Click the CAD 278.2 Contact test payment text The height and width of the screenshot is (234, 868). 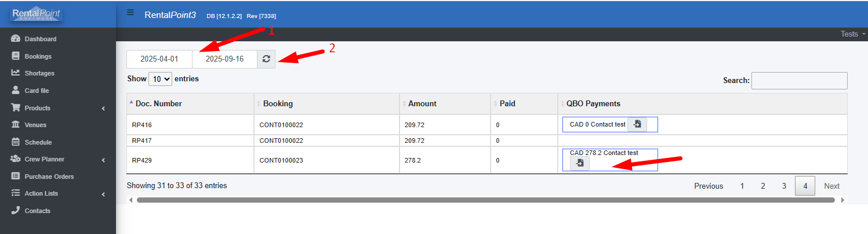[604, 153]
